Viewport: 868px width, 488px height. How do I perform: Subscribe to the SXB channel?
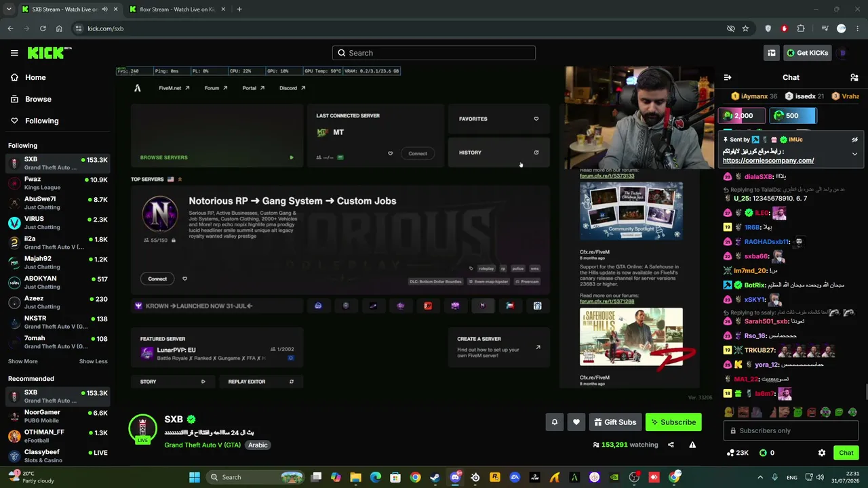673,422
